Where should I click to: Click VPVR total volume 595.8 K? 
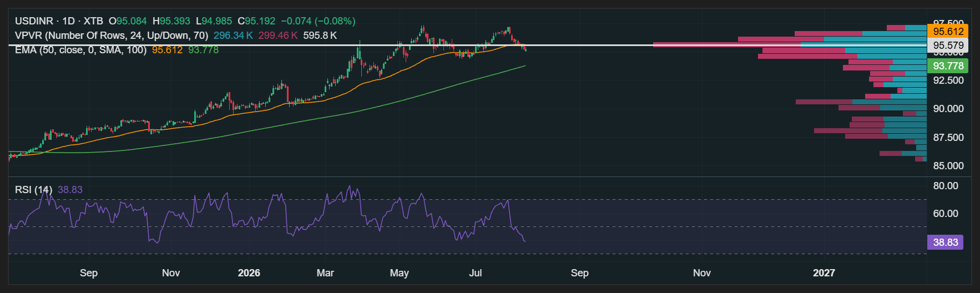point(320,36)
